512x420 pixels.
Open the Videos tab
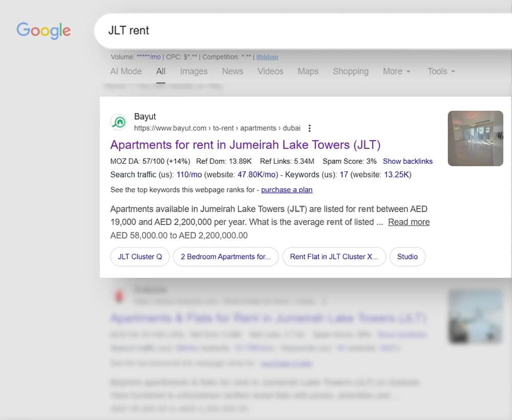pyautogui.click(x=270, y=71)
